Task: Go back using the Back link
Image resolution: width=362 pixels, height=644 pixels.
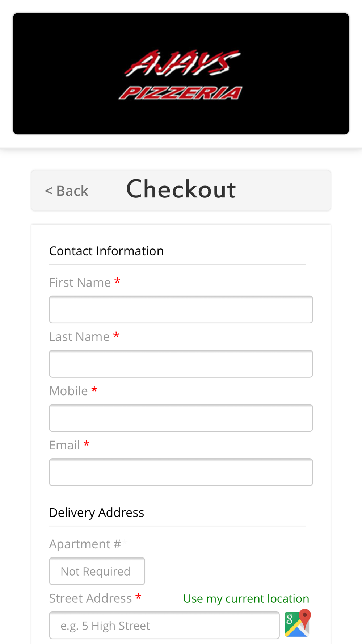Action: coord(67,191)
